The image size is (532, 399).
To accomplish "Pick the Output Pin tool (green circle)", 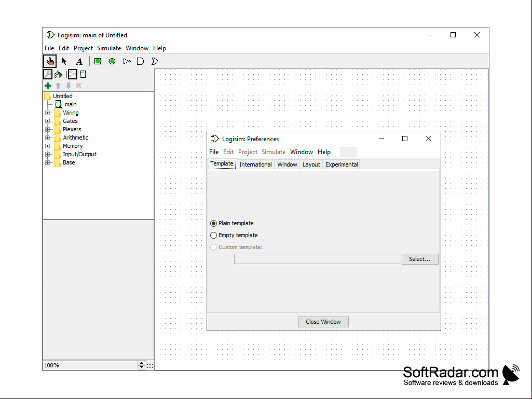I will tap(112, 61).
